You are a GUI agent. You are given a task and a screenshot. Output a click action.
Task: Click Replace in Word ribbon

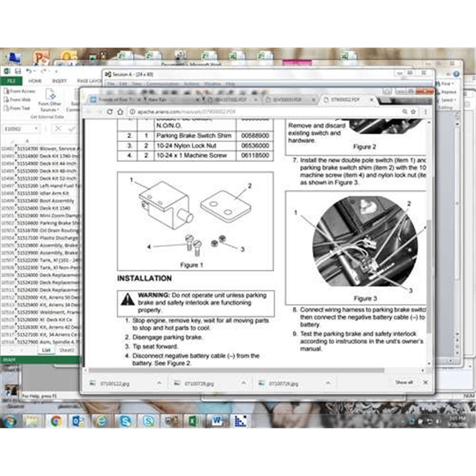pos(446,92)
